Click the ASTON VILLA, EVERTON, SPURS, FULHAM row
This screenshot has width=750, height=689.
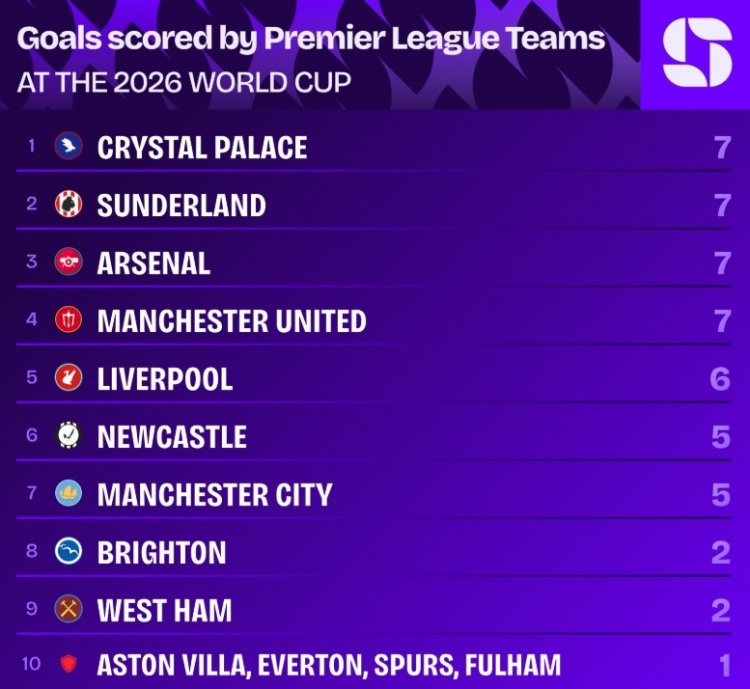[373, 664]
